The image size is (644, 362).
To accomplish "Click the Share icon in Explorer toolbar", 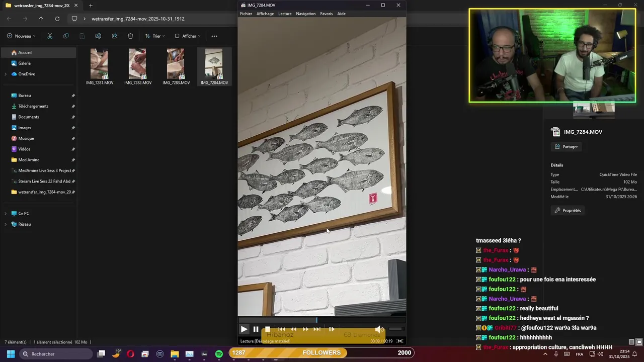I will pyautogui.click(x=114, y=36).
